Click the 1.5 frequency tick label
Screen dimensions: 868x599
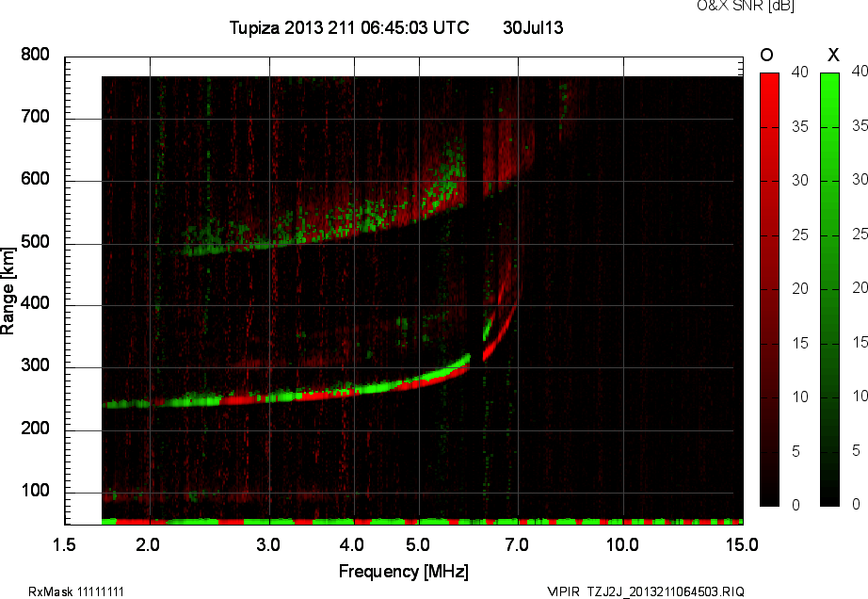tap(64, 544)
